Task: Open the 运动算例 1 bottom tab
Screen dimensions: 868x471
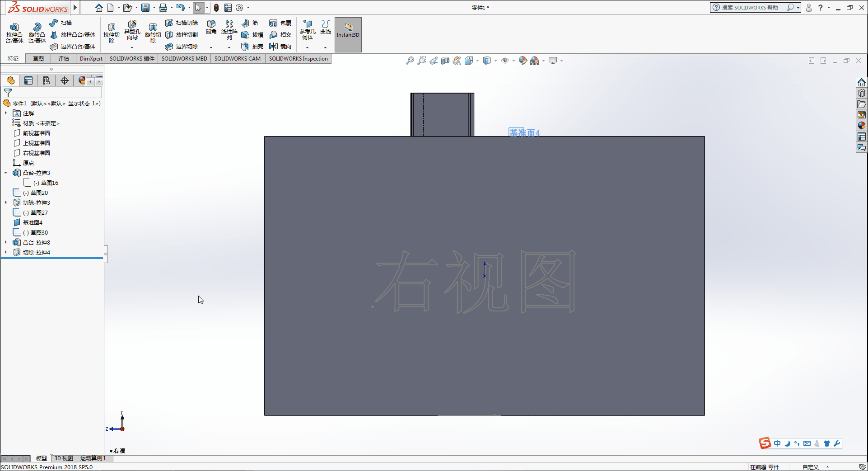Action: [x=93, y=458]
